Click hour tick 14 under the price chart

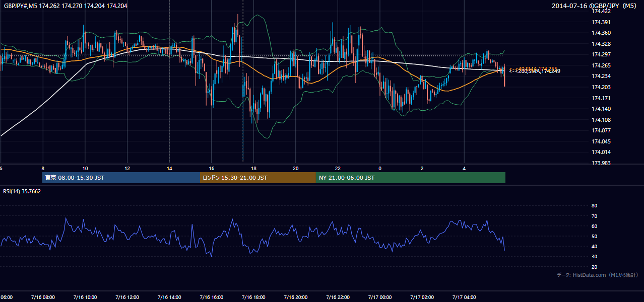(x=169, y=169)
